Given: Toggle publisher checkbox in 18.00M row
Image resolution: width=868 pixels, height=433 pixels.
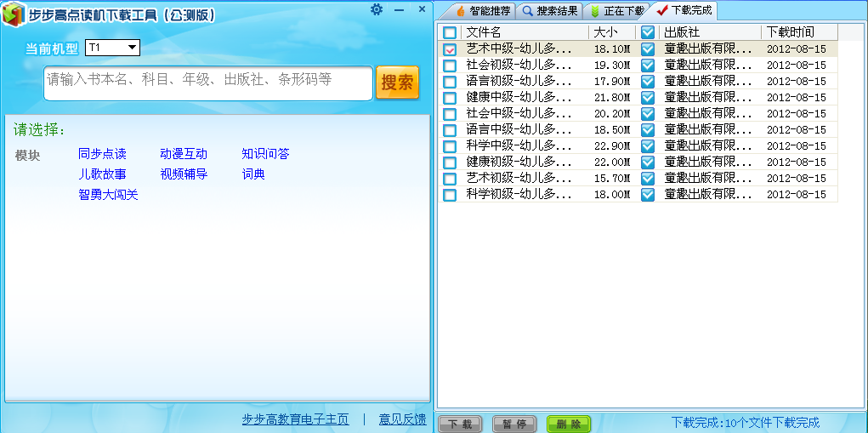Looking at the screenshot, I should point(648,195).
